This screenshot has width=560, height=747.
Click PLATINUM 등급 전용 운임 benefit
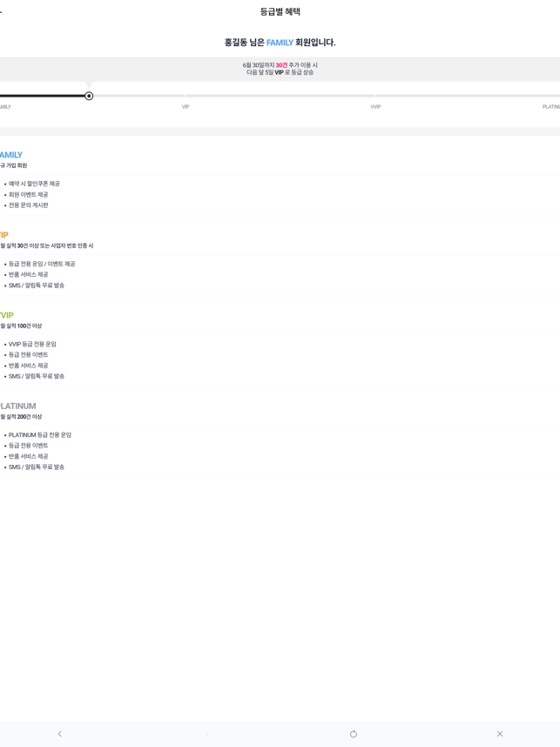[x=39, y=435]
